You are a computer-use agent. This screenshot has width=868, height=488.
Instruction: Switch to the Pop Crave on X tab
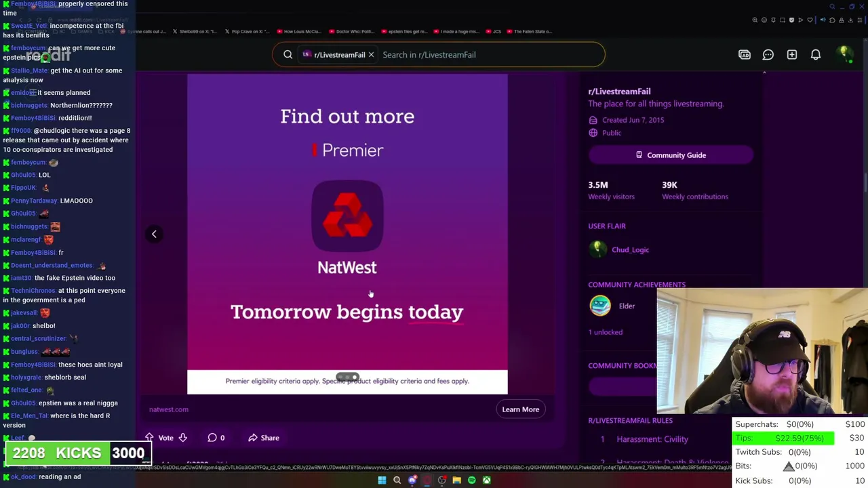(247, 31)
